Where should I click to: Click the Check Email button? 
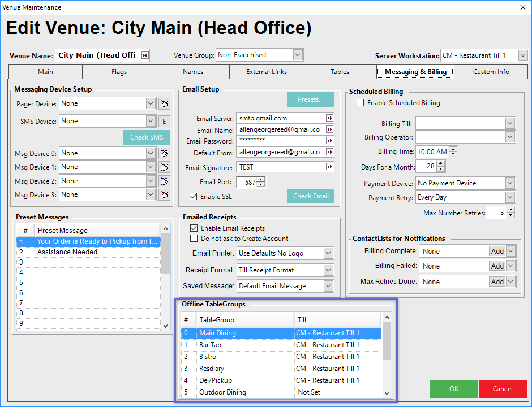pyautogui.click(x=310, y=196)
